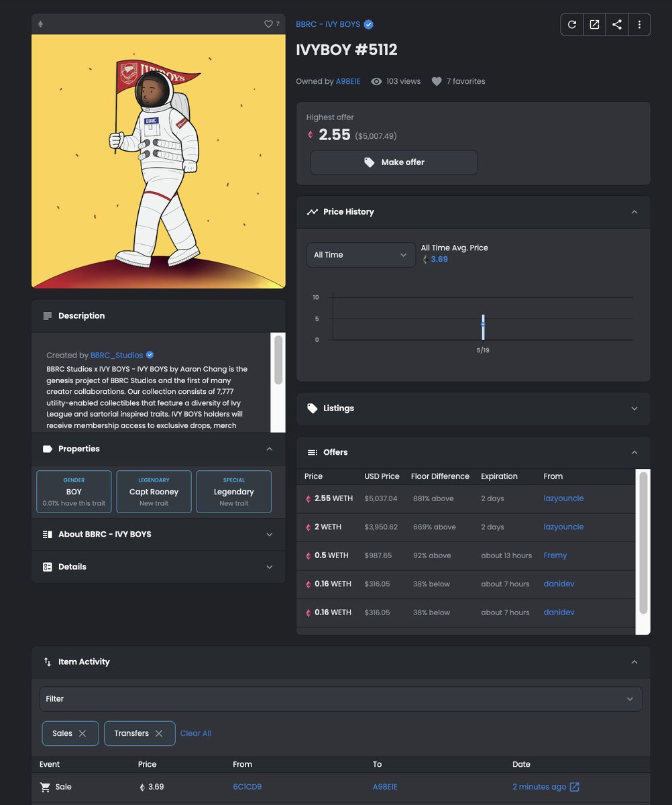Open seller 6C1CD9 address link

[x=247, y=787]
